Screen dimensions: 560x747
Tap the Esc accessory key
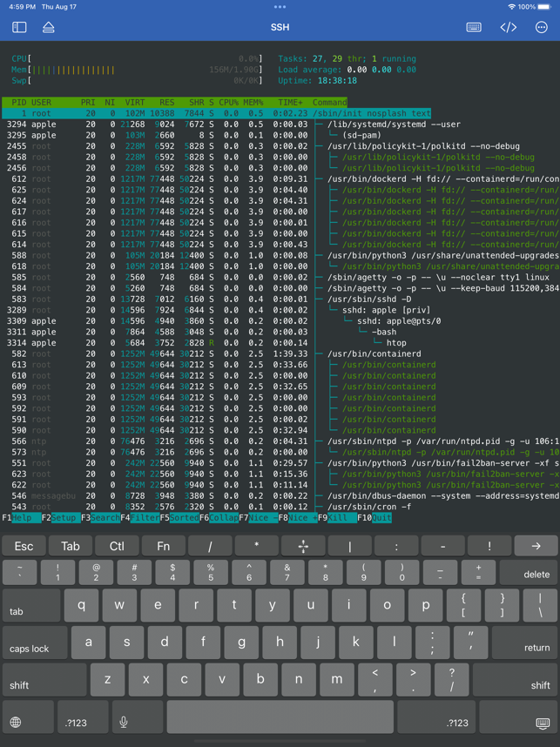pyautogui.click(x=24, y=546)
